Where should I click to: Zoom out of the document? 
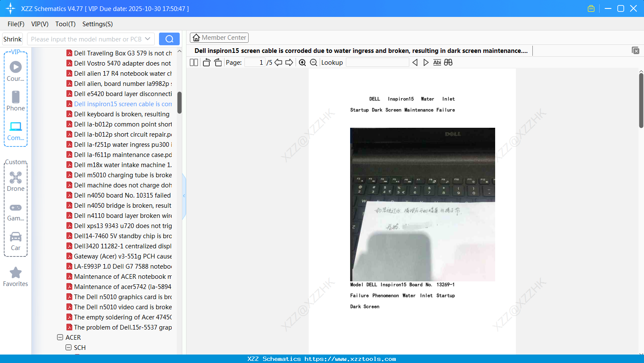[313, 63]
